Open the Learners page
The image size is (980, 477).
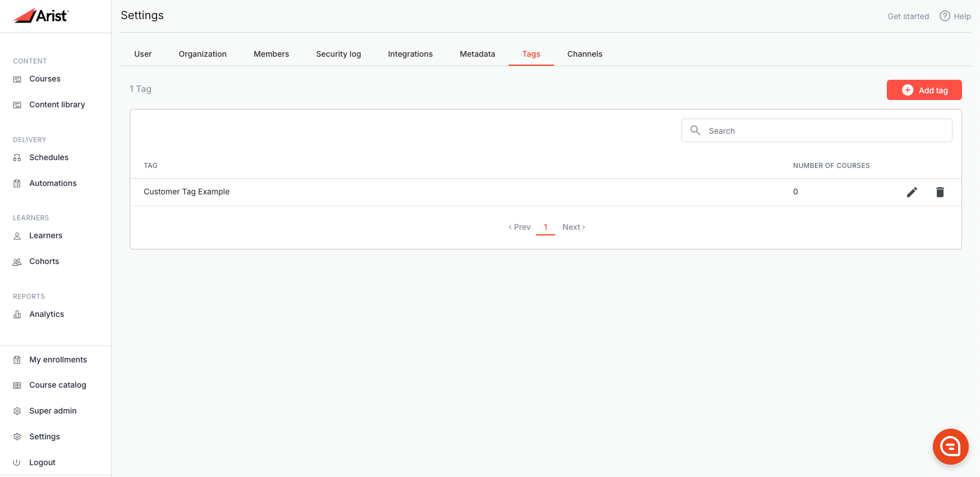[46, 235]
